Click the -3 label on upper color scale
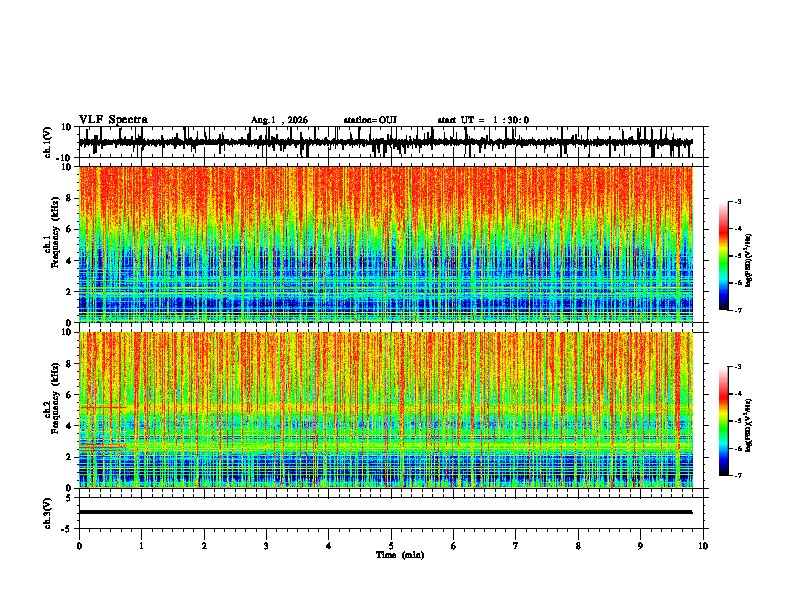This screenshot has width=792, height=612. 737,201
